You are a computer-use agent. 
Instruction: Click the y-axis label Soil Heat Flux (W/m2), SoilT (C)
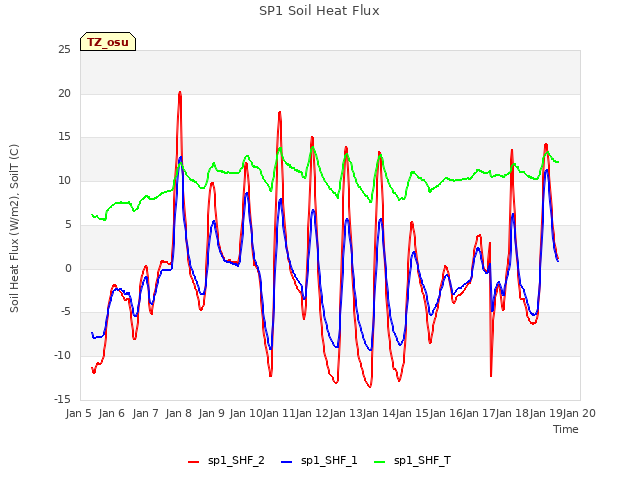click(14, 228)
